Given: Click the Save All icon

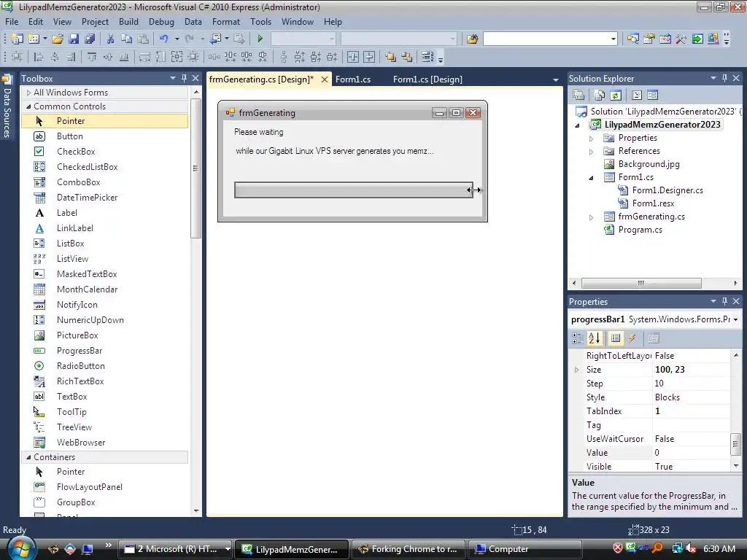Looking at the screenshot, I should 90,39.
